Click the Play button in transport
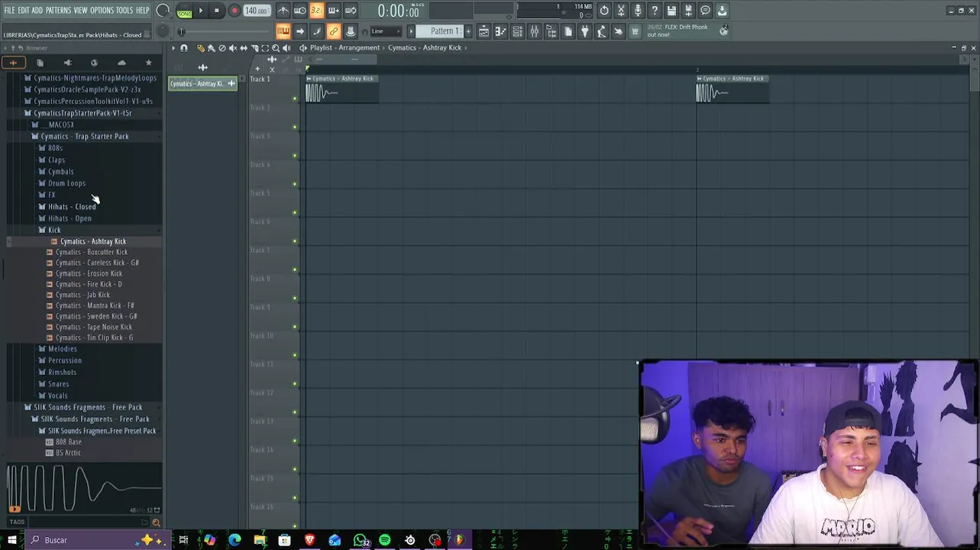The image size is (980, 550). click(201, 11)
